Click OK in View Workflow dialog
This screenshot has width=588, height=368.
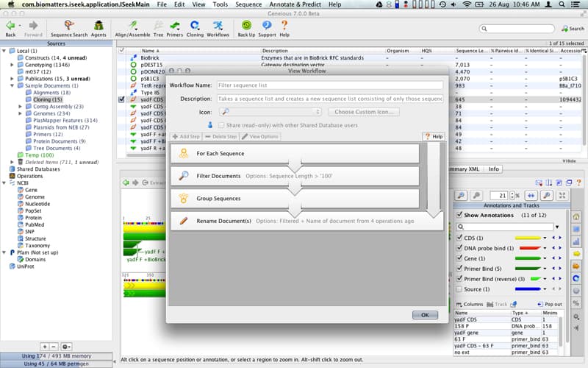[x=425, y=315]
